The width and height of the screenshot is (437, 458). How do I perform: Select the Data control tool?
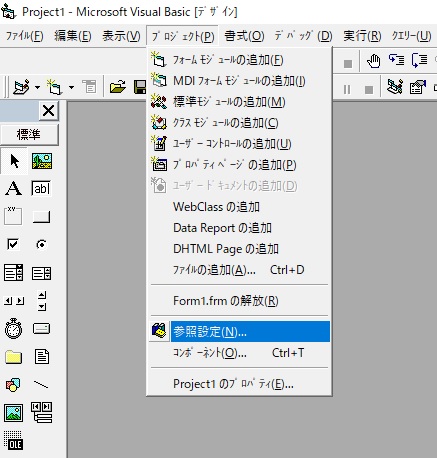pos(42,413)
